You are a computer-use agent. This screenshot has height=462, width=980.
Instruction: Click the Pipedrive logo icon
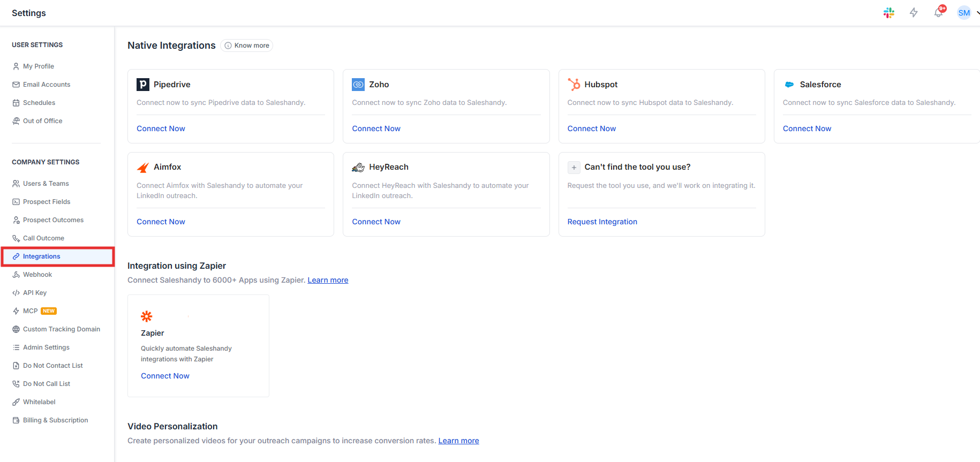click(x=143, y=85)
